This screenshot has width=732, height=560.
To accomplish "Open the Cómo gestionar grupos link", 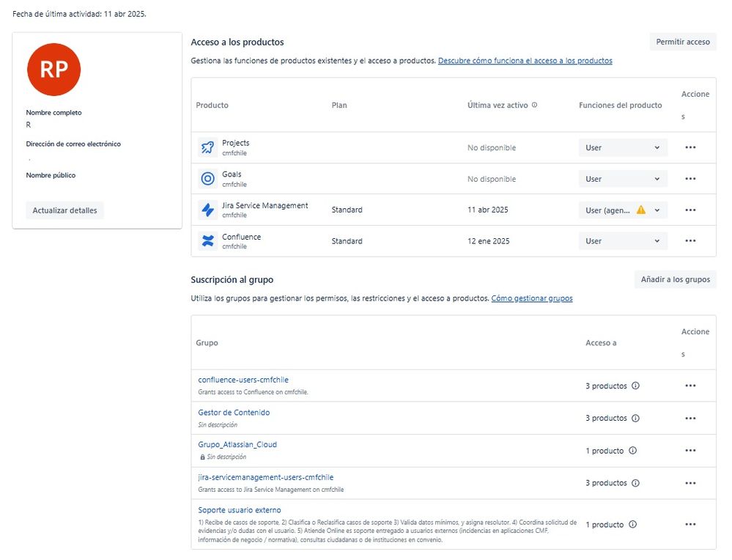I will click(532, 299).
